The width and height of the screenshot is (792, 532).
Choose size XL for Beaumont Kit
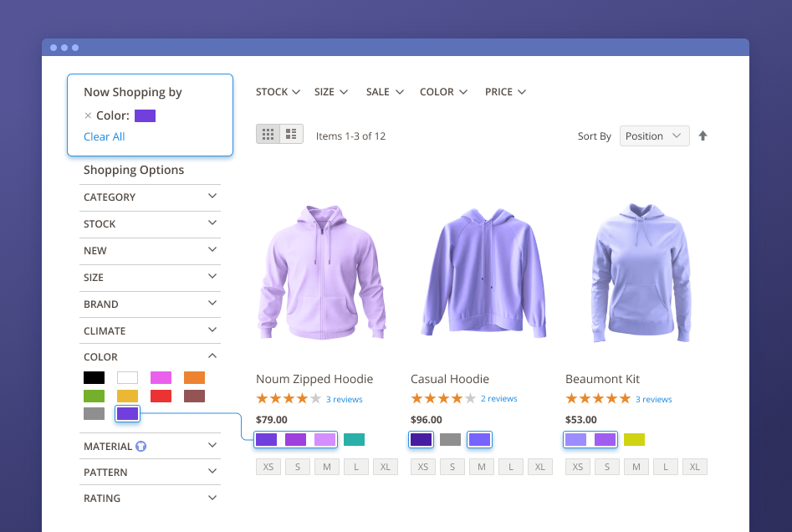(694, 467)
